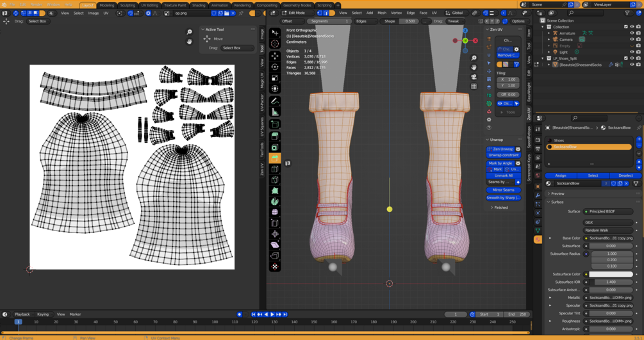Open the Image menu in UV editor
The width and height of the screenshot is (644, 340).
click(94, 13)
